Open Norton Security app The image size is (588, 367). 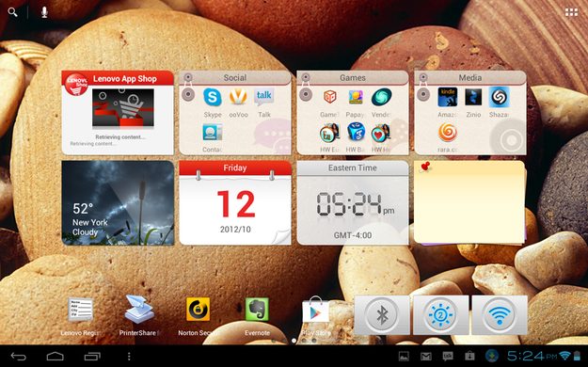[198, 310]
